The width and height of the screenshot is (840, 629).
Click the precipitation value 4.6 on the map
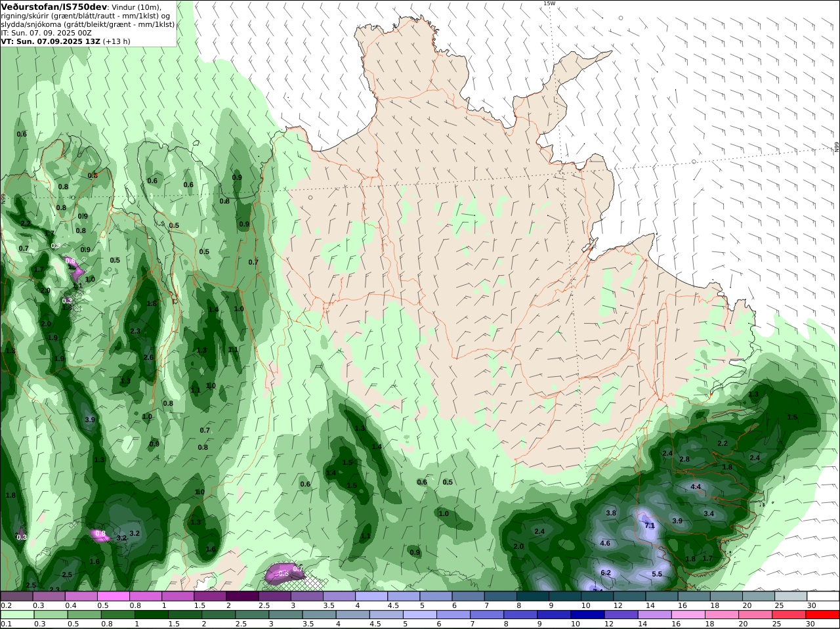tap(605, 544)
